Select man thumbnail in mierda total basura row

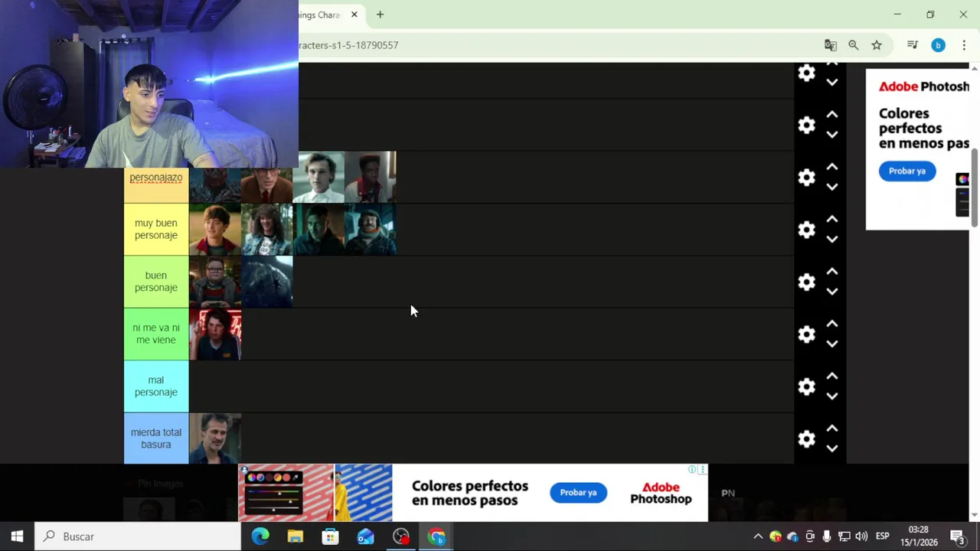[x=215, y=439]
